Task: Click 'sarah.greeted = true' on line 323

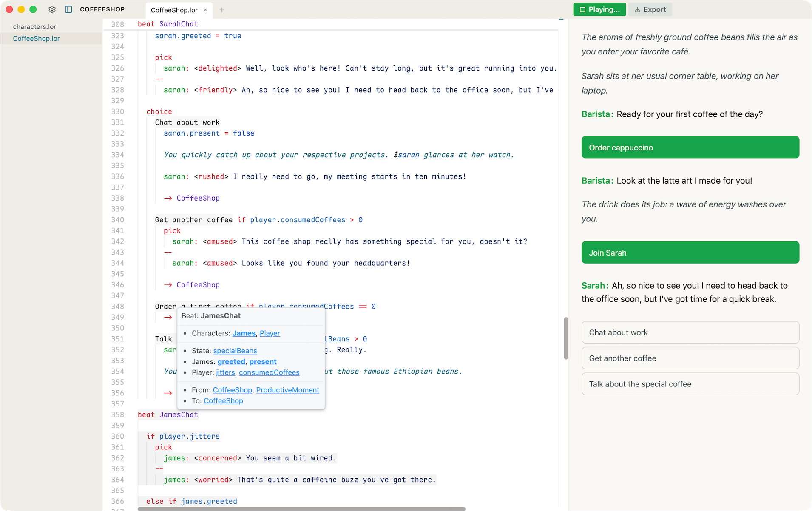Action: [x=198, y=36]
